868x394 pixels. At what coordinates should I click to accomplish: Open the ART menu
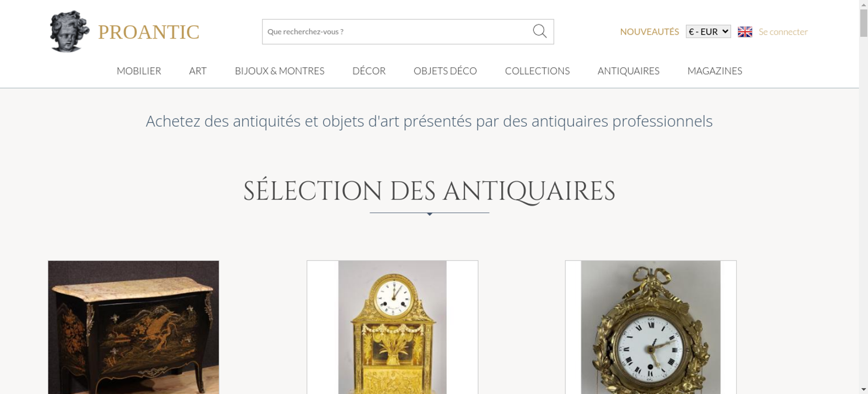click(198, 71)
